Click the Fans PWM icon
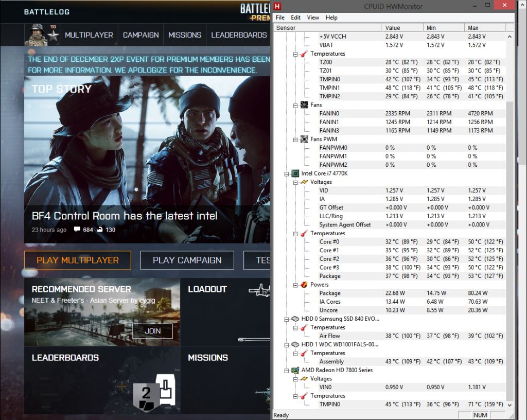Screen dimensions: 527x420 (x=304, y=139)
